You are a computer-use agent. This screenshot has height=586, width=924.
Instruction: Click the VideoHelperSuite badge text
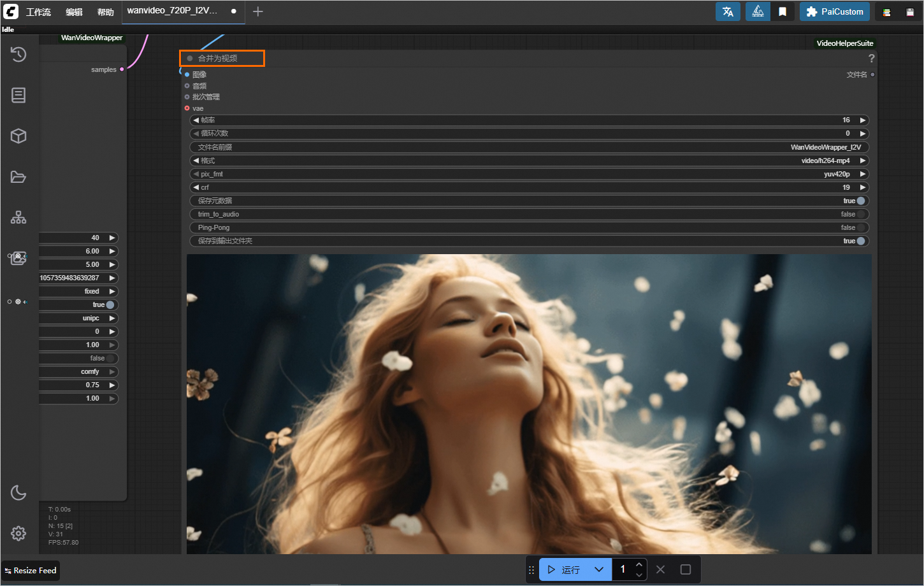845,43
